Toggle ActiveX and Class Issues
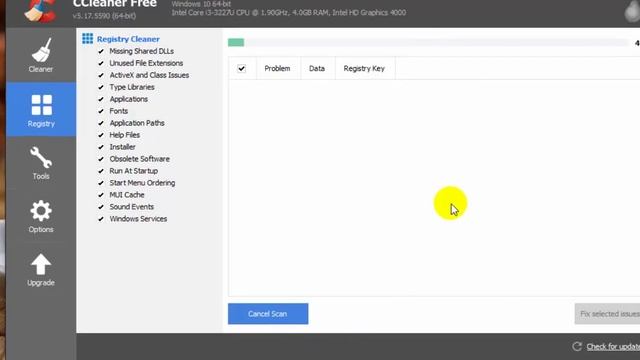Screen dimensions: 640x360 point(101,75)
